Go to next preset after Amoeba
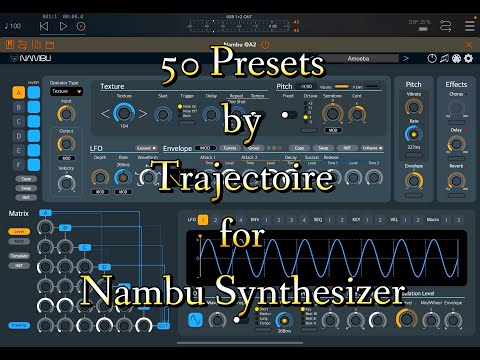Viewport: 480px width, 360px height. [406, 59]
